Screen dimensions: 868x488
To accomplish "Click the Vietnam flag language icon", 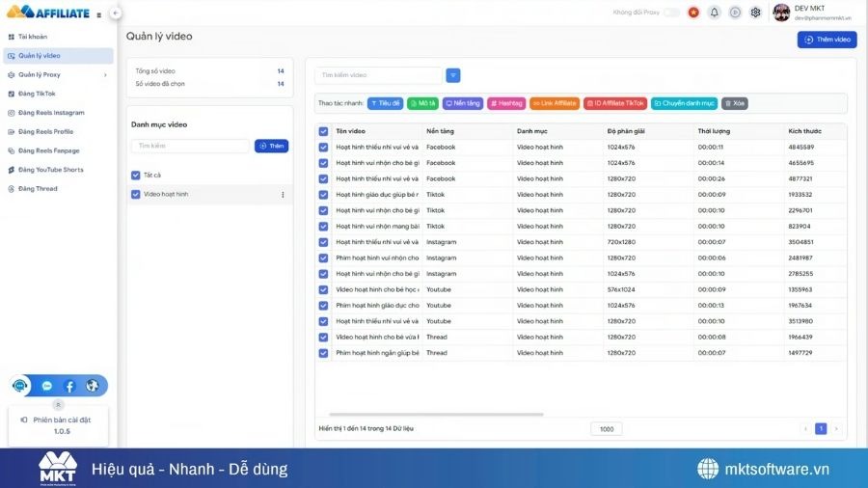I will click(x=693, y=13).
